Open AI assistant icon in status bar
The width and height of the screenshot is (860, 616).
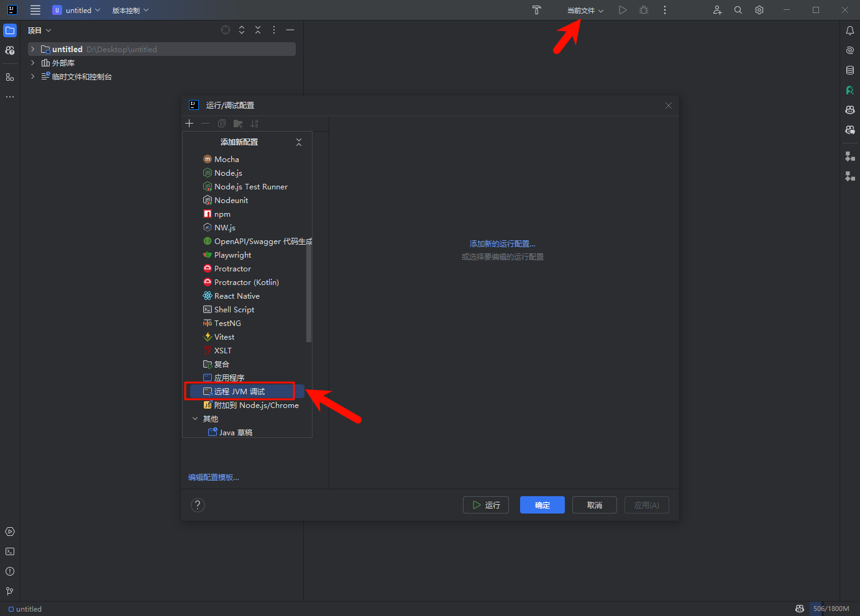click(800, 609)
